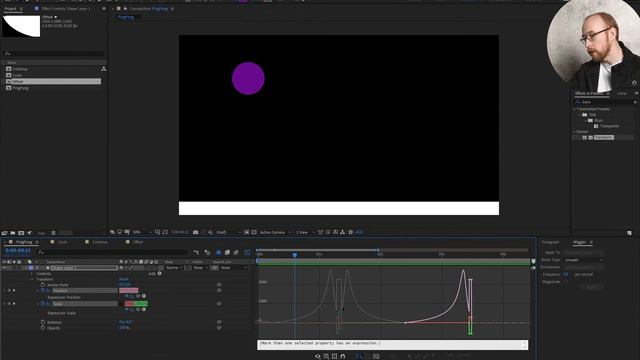Click the purple circle in composition viewer
The image size is (640, 360).
(248, 78)
